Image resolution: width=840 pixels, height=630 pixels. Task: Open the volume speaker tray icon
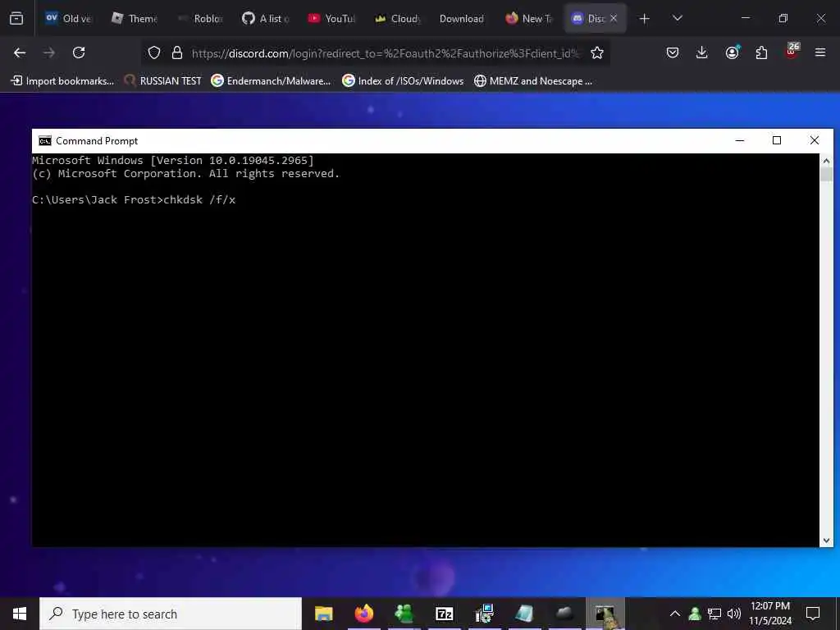pyautogui.click(x=734, y=614)
